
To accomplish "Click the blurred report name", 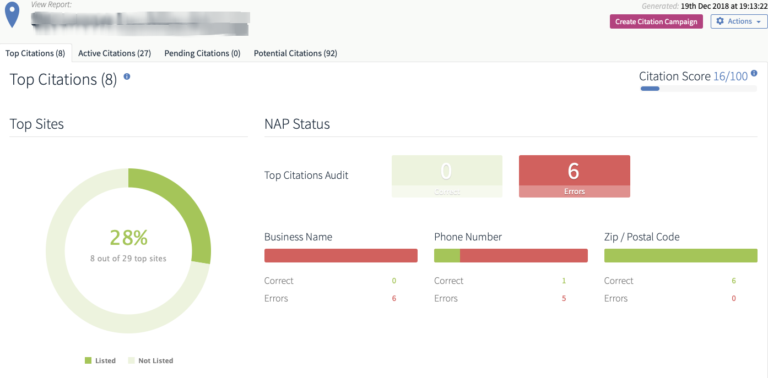I will point(140,24).
